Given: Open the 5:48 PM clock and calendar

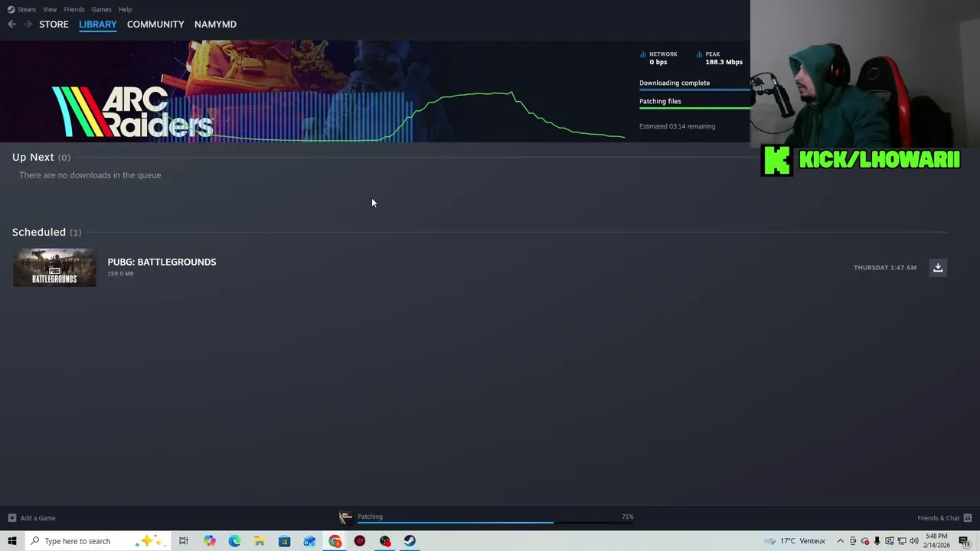Looking at the screenshot, I should pos(936,541).
